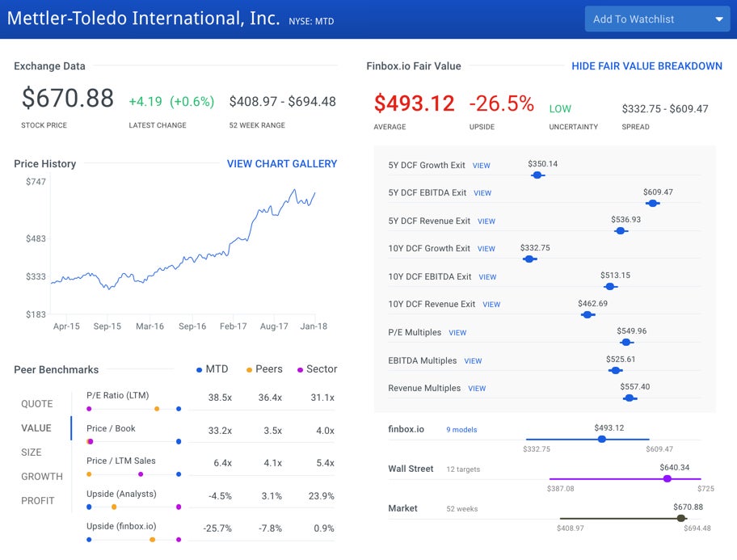Click the $332.75 marker for 10Y DCF Growth Exit
This screenshot has height=560, width=737.
[529, 259]
